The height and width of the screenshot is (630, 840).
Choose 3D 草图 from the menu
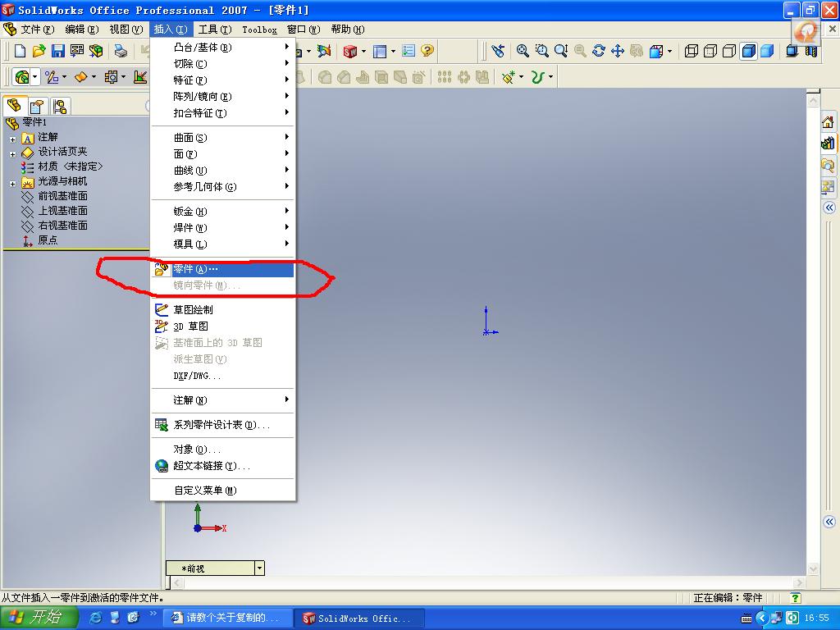223,326
